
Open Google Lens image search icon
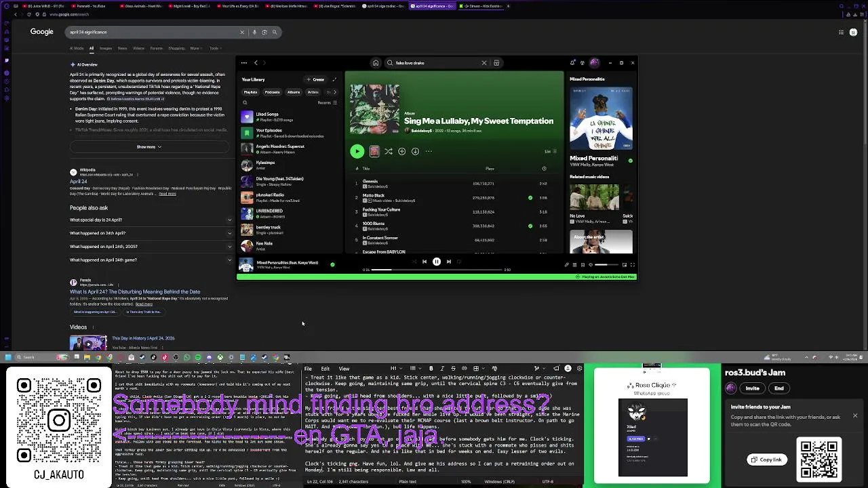(264, 32)
